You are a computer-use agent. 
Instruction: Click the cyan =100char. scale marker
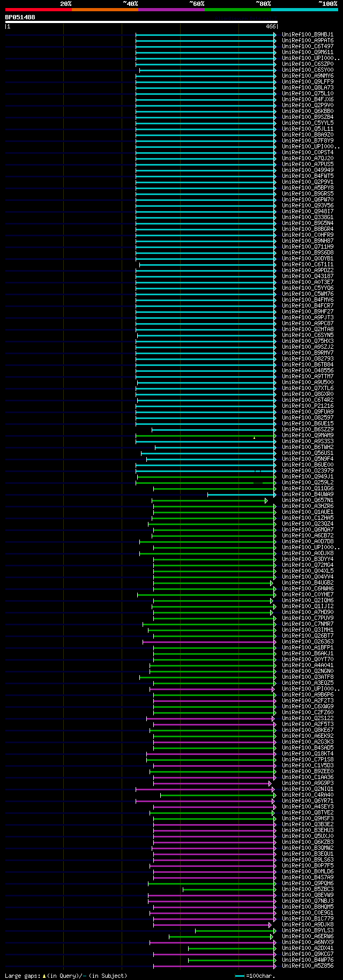[x=240, y=976]
